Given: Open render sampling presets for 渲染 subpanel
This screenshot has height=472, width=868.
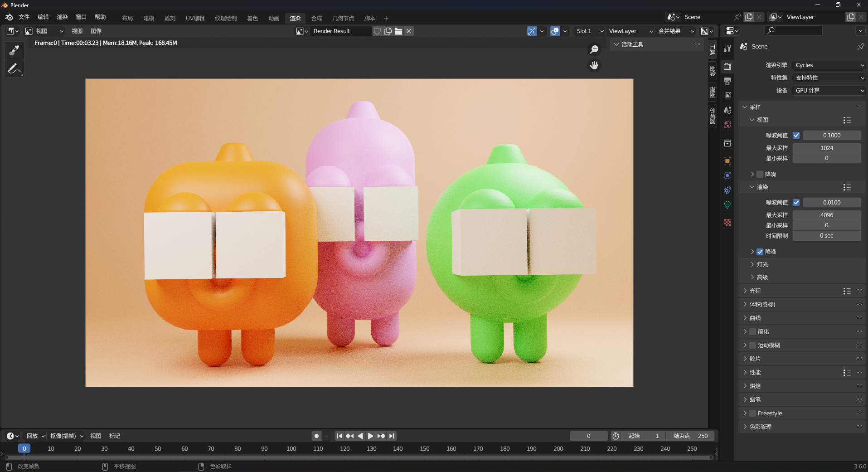Looking at the screenshot, I should [x=847, y=187].
